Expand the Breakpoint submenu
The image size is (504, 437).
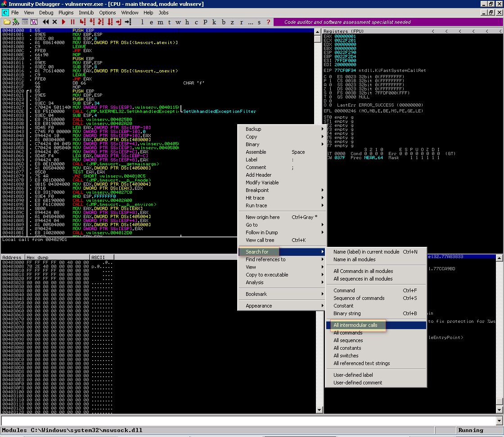[x=282, y=190]
